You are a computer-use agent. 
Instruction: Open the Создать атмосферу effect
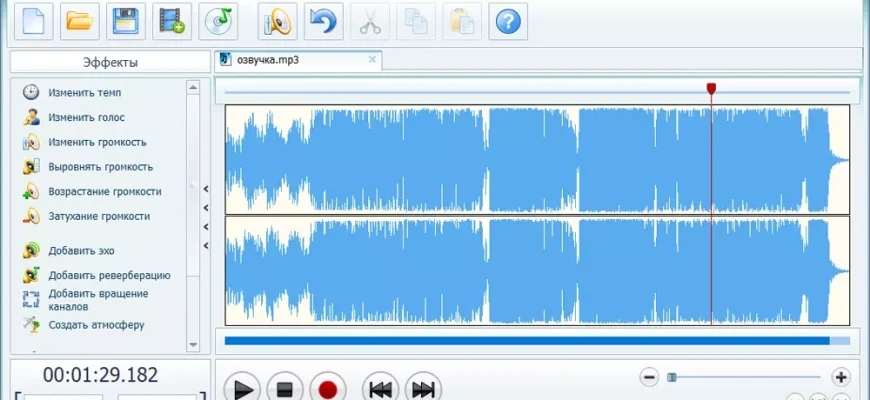(x=96, y=324)
